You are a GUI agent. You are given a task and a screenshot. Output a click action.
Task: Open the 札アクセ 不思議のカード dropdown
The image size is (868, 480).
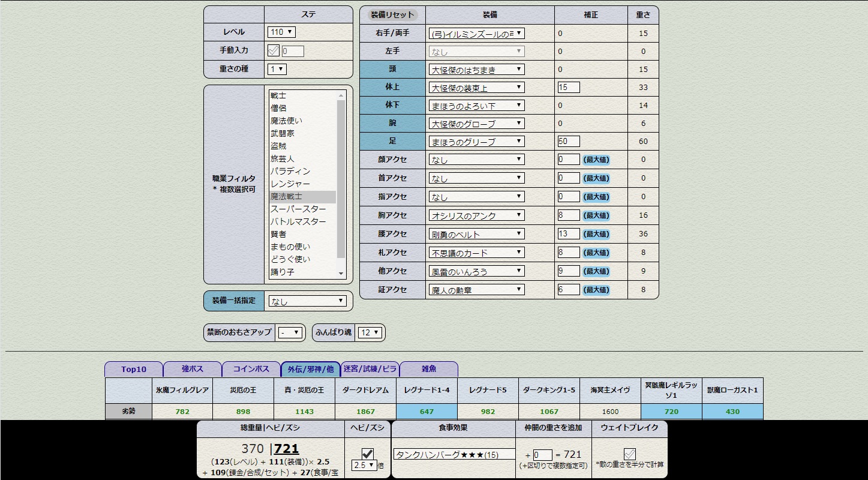476,252
